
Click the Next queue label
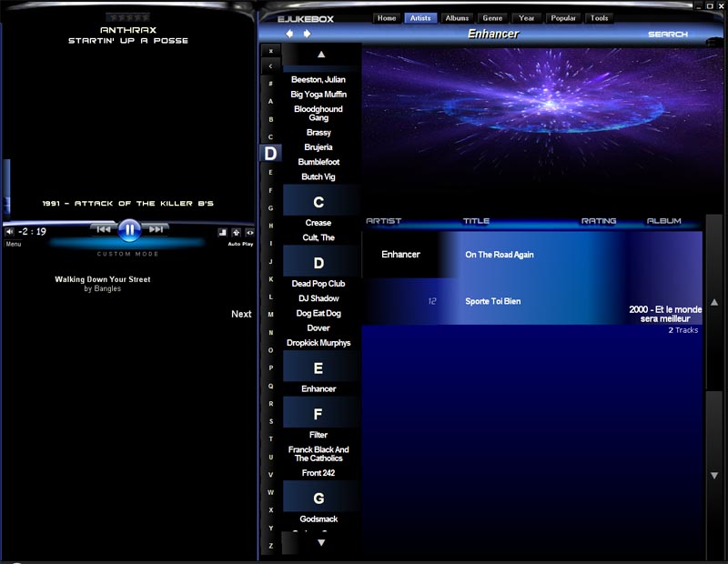click(x=241, y=314)
